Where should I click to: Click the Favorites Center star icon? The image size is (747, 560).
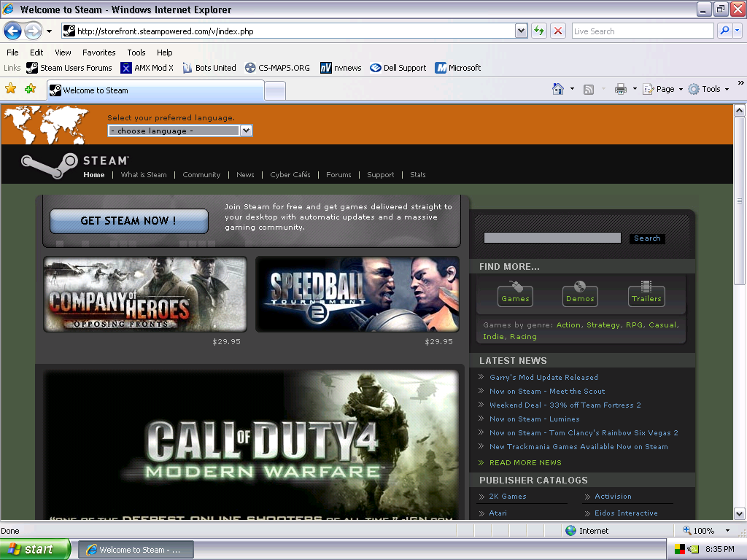[10, 88]
